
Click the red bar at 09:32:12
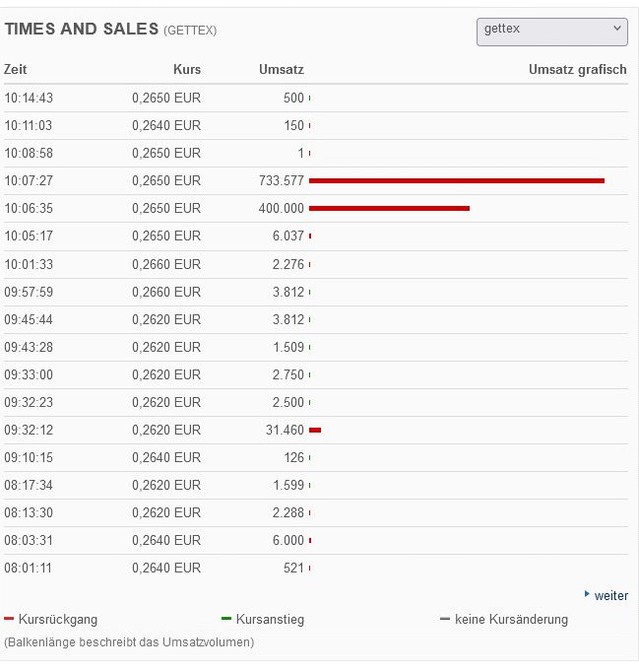click(315, 430)
